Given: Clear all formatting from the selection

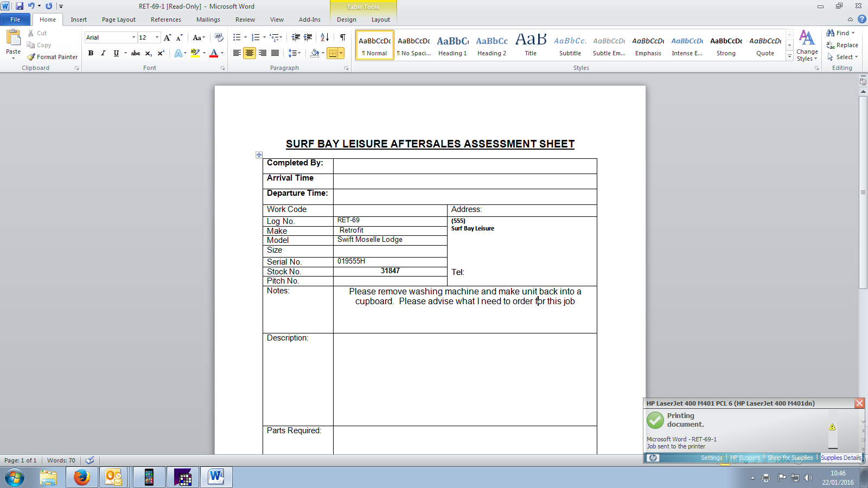Looking at the screenshot, I should click(219, 37).
